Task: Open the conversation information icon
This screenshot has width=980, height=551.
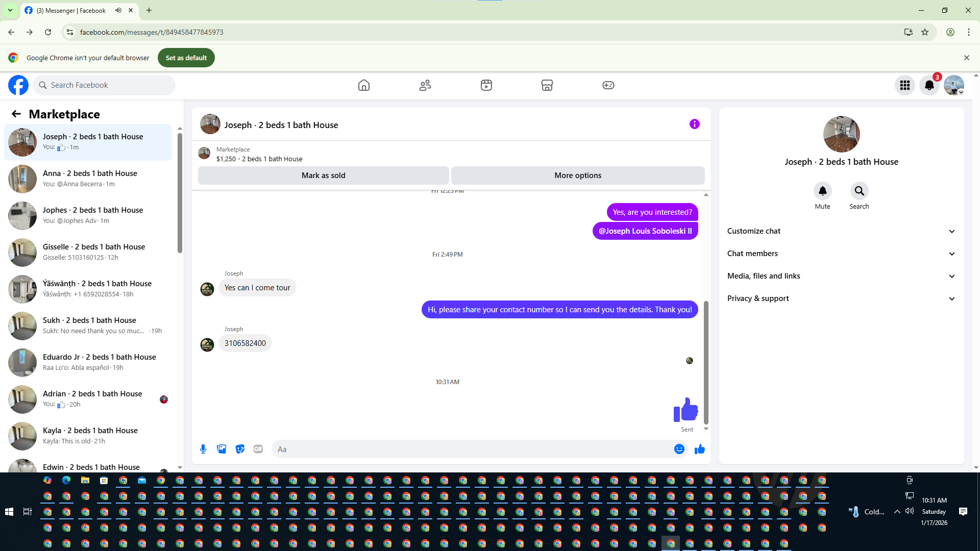Action: (694, 124)
